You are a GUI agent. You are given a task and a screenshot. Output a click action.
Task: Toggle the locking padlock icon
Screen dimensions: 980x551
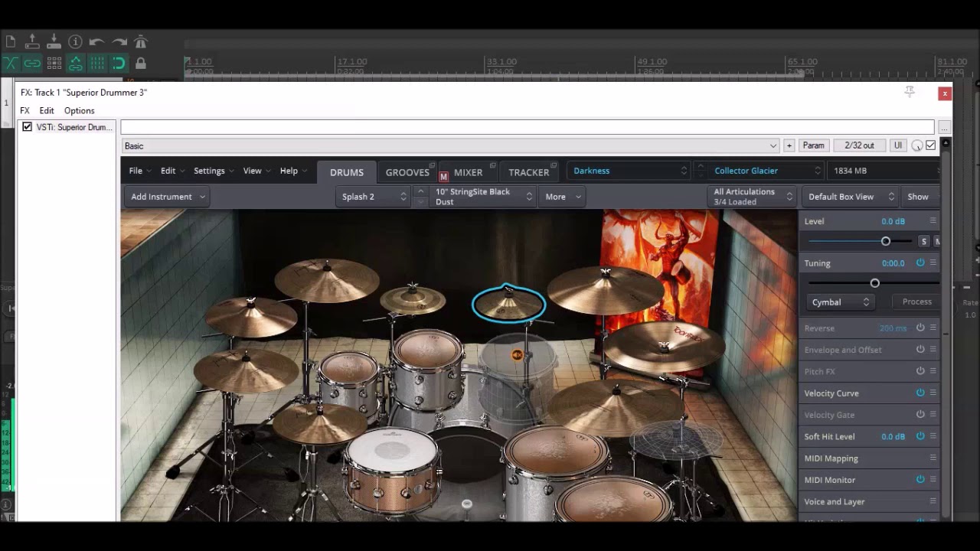140,64
